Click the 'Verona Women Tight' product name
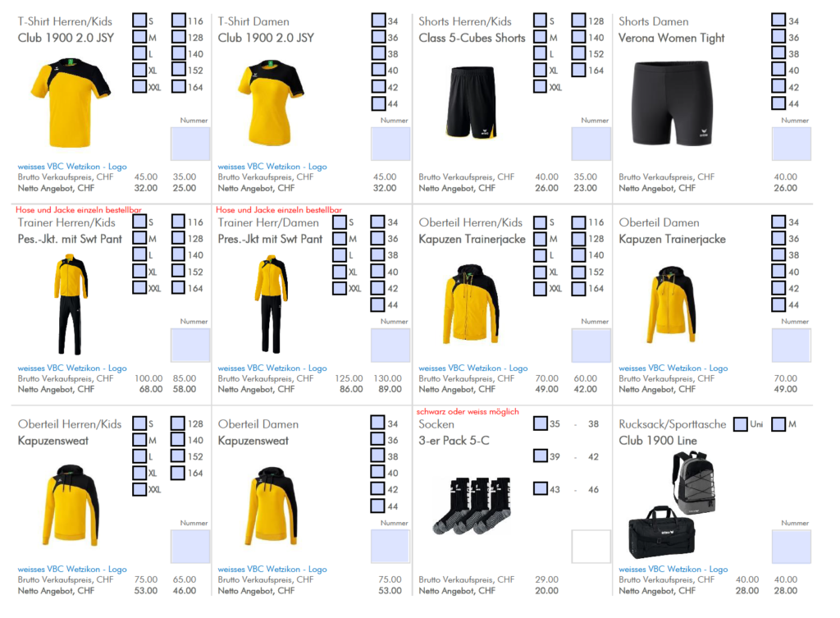This screenshot has width=840, height=618. 671,38
